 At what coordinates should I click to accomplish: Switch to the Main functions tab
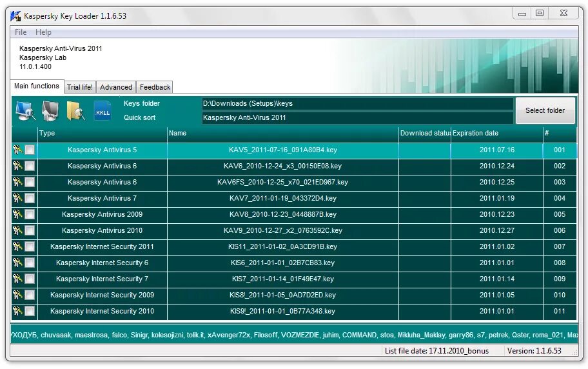(x=37, y=86)
